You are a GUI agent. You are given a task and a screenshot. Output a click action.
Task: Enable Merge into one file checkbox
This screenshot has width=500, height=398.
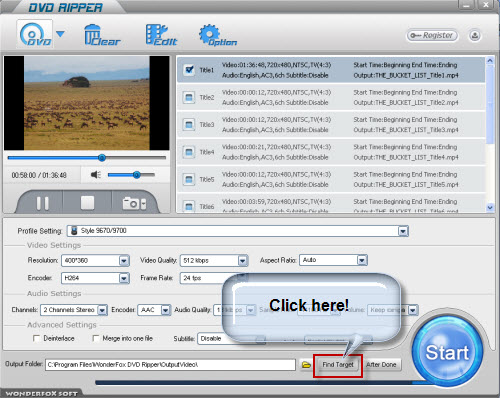(96, 338)
